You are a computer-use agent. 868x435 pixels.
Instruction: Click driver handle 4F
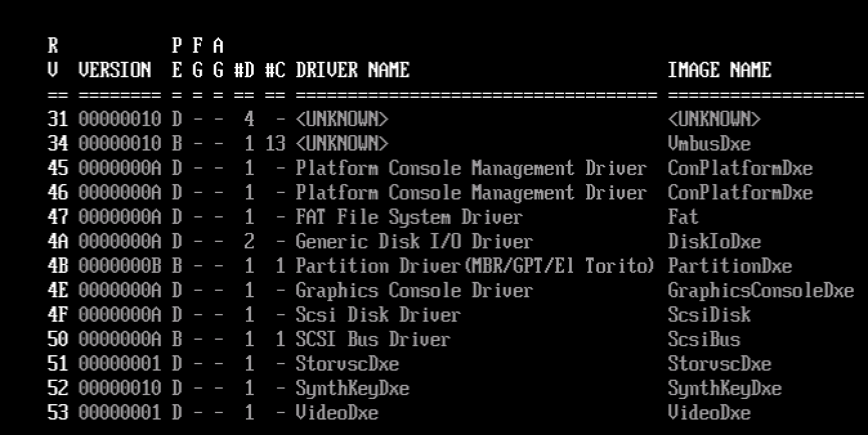tap(57, 315)
